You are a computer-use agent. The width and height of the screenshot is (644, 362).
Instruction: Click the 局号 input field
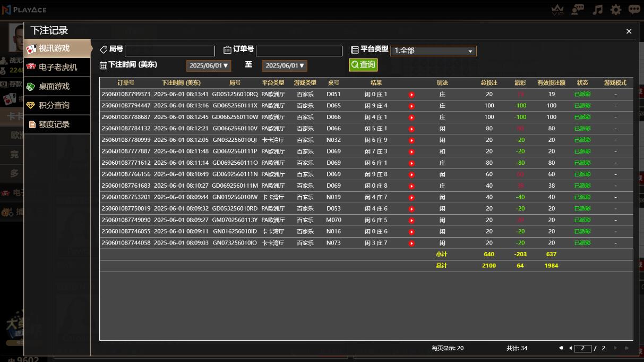(170, 51)
